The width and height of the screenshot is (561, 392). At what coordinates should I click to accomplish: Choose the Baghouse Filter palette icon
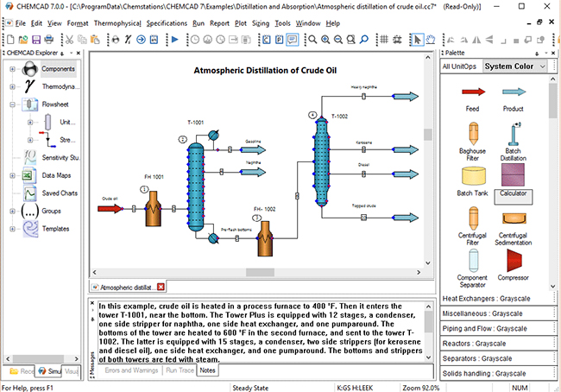point(472,134)
